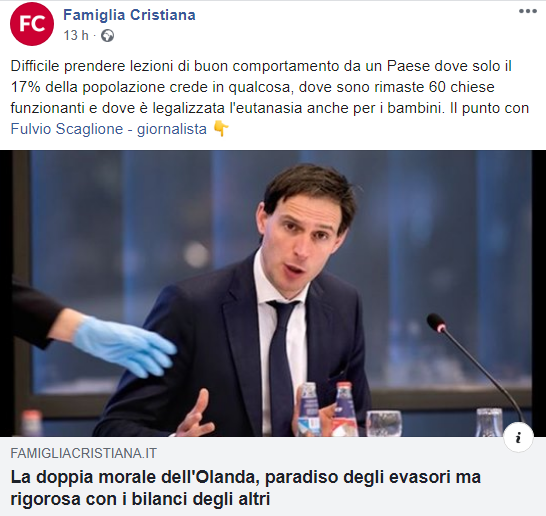
Task: Open the post timestamp '13 h'
Action: pos(76,35)
